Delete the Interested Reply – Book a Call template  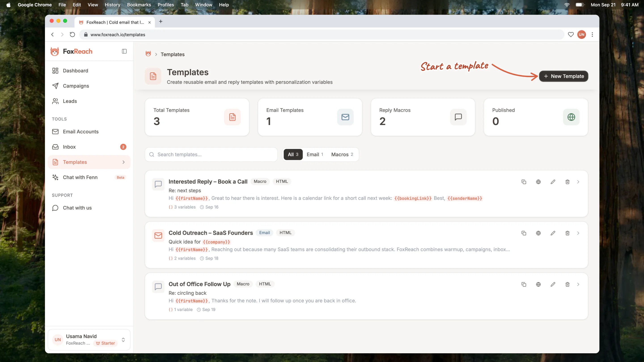tap(567, 182)
